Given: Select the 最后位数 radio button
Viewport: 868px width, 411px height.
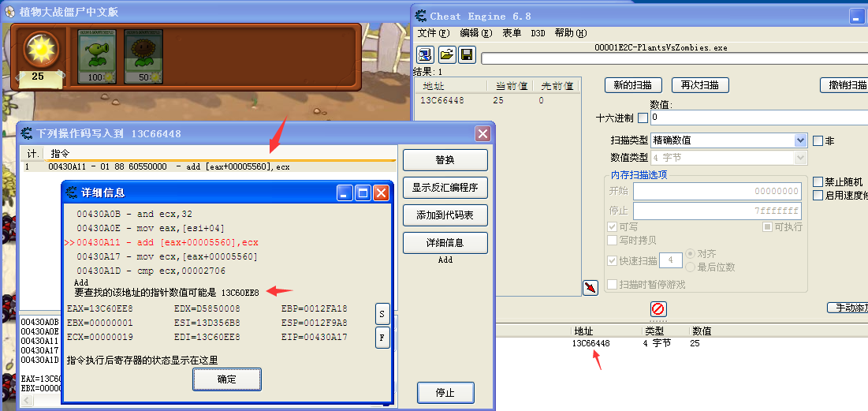Looking at the screenshot, I should click(691, 267).
